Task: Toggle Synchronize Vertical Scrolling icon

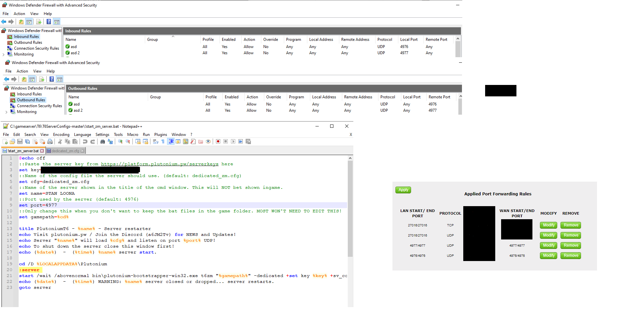Action: (138, 141)
